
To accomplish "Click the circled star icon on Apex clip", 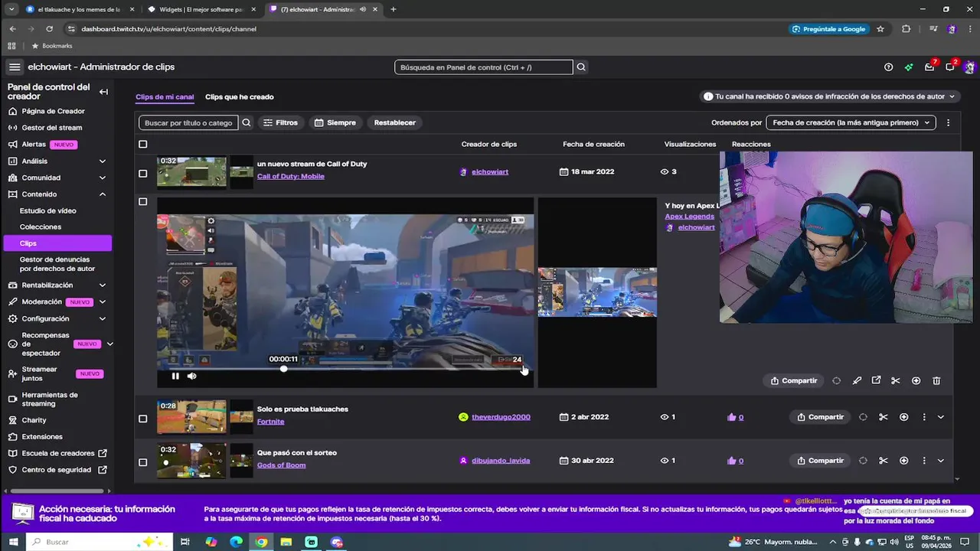I will 916,380.
